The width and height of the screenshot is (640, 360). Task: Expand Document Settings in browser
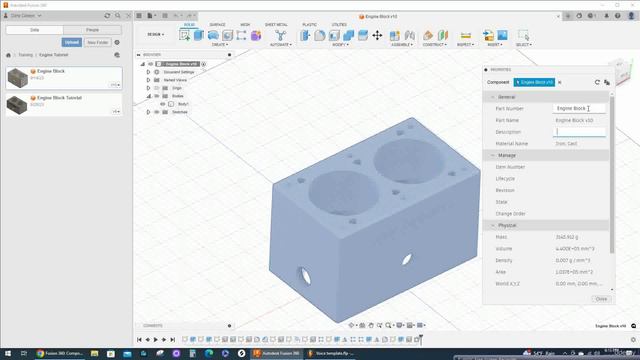click(x=149, y=72)
